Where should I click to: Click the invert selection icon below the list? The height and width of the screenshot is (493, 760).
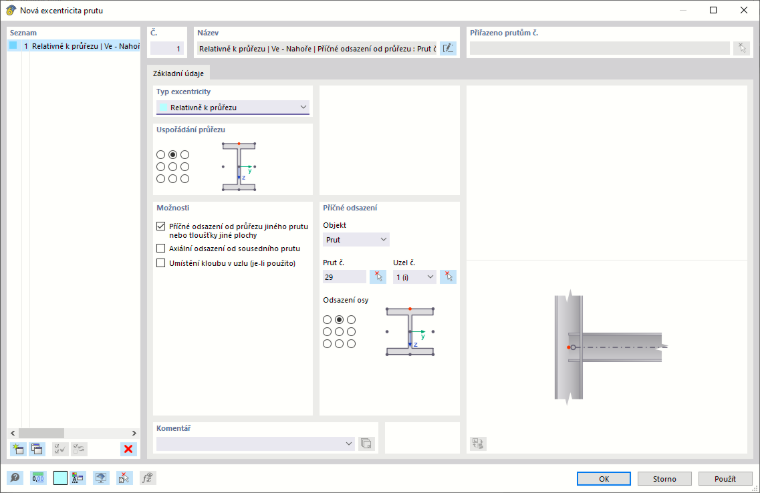(79, 449)
